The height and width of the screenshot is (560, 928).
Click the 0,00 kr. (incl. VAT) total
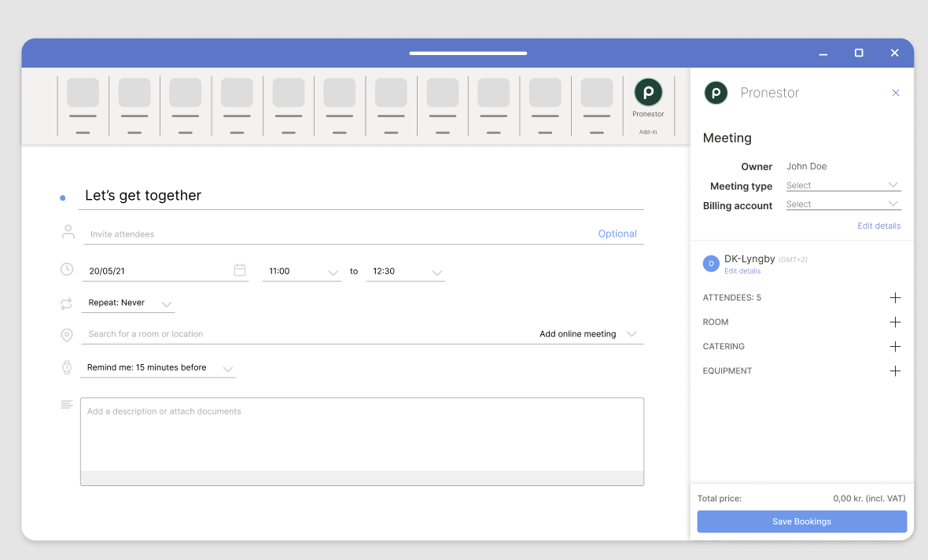(x=869, y=499)
